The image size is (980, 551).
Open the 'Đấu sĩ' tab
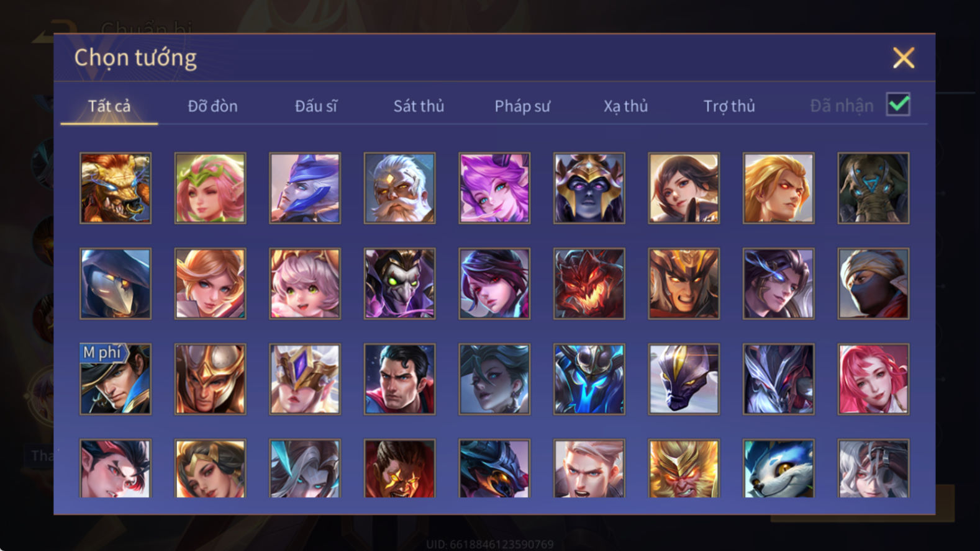pos(315,106)
